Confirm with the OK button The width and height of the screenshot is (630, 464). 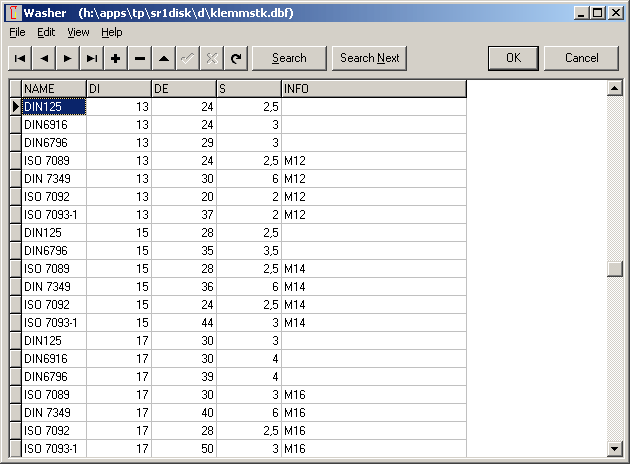tap(514, 58)
